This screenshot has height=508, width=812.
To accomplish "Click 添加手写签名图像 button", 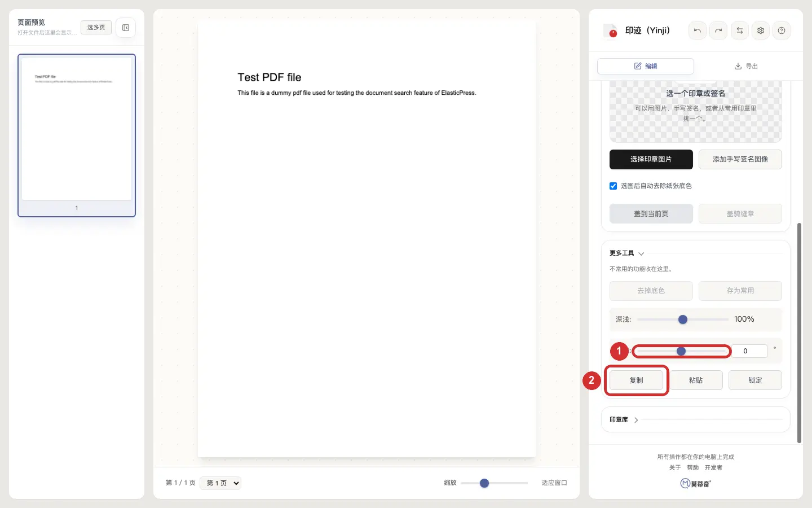I will tap(740, 159).
